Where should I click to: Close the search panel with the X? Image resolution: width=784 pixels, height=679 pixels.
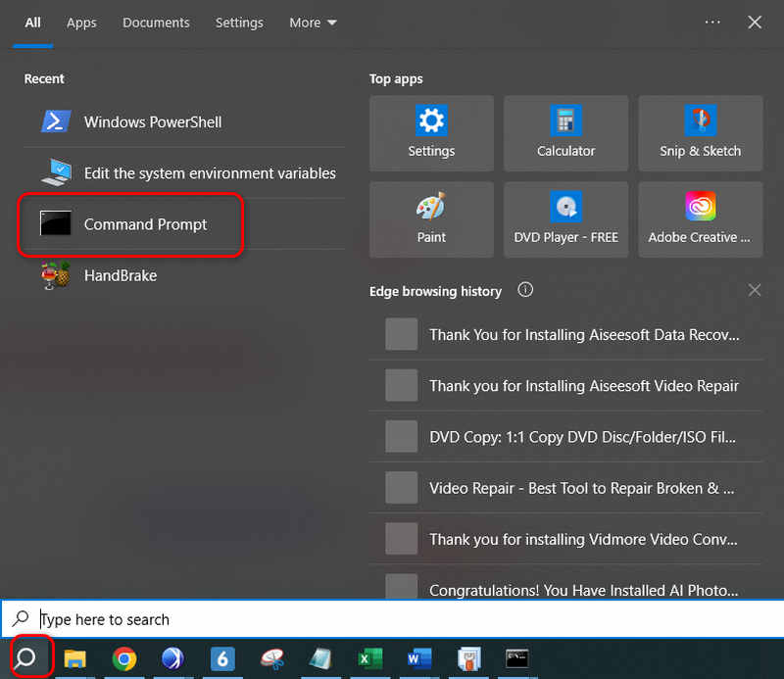pyautogui.click(x=755, y=22)
